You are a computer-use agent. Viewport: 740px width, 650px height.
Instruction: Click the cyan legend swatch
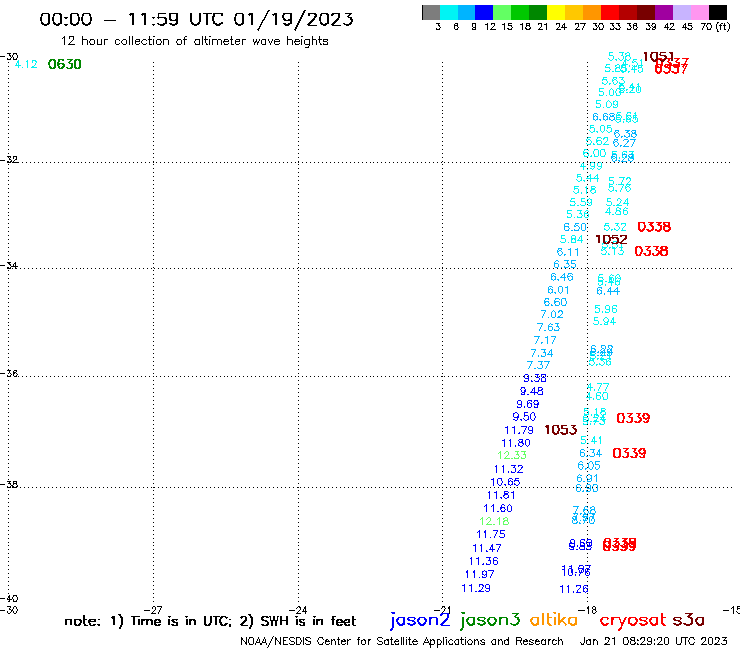pos(449,12)
